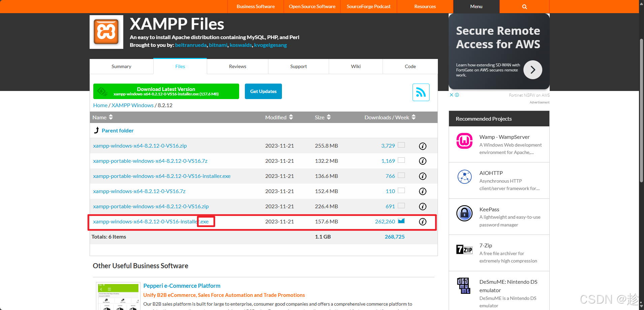The image size is (644, 310).
Task: Download xampp-windows-x64-8.2.12-0-VS16.zip
Action: coord(140,146)
